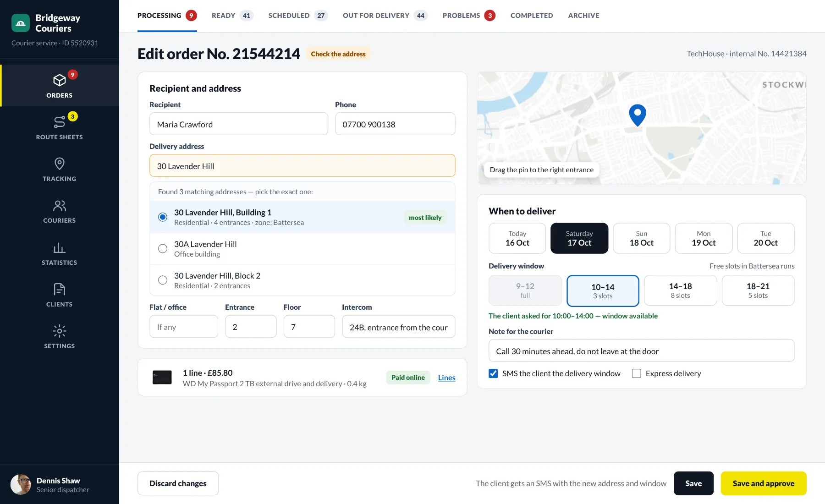The image size is (825, 504).
Task: Open the order Lines link
Action: click(446, 378)
